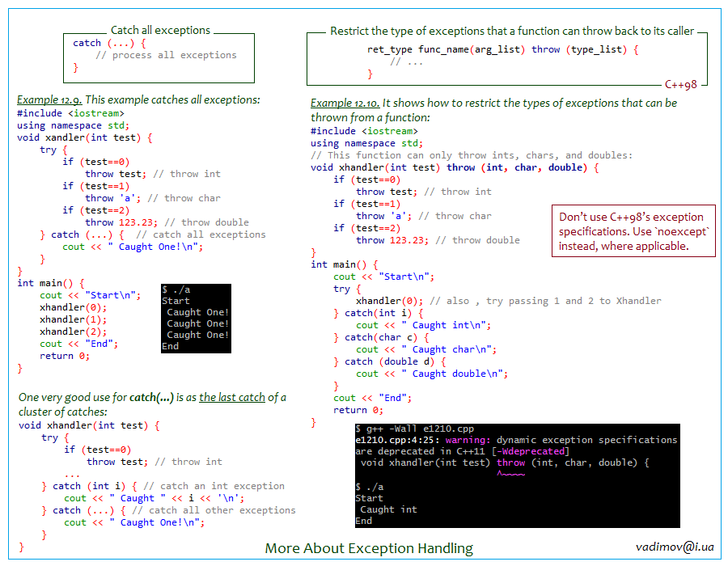Click the '[-Wdeprecated]' flag in terminal
This screenshot has width=728, height=566.
pyautogui.click(x=530, y=451)
